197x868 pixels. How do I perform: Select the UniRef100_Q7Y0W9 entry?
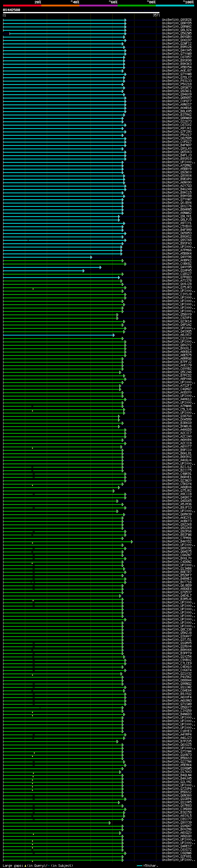pyautogui.click(x=177, y=54)
